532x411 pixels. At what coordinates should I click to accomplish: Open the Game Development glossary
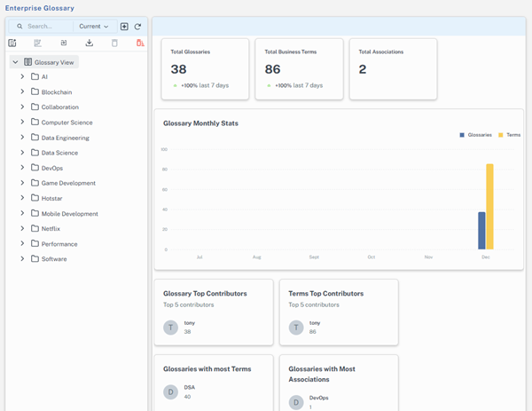pyautogui.click(x=68, y=183)
